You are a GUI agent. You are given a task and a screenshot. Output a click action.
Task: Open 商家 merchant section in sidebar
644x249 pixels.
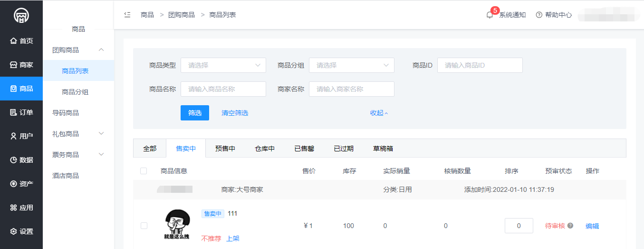tap(21, 65)
